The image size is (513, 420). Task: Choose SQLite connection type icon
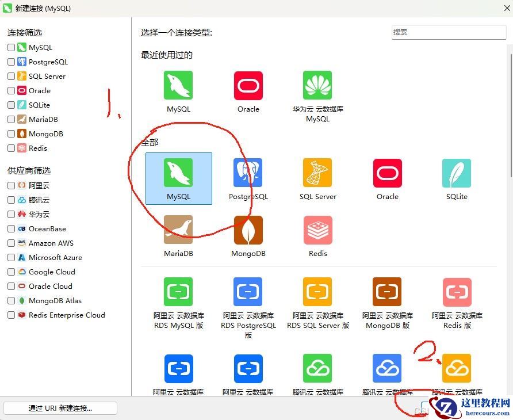[457, 173]
